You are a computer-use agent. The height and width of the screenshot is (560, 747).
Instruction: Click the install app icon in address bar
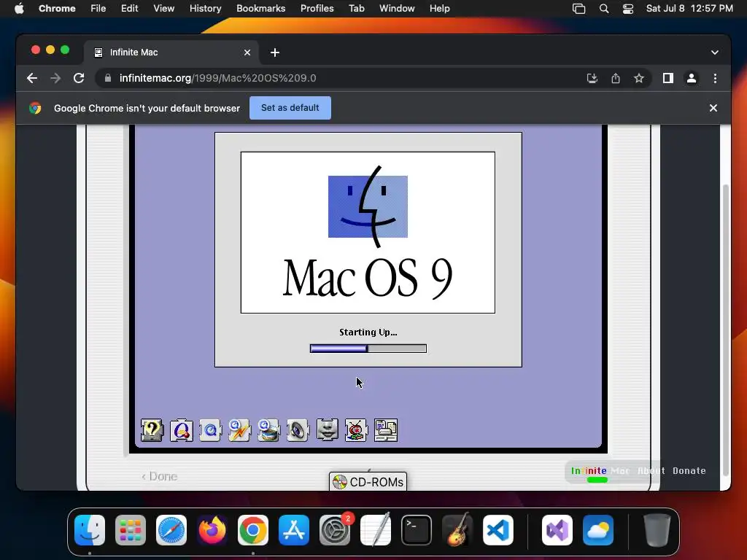point(592,78)
